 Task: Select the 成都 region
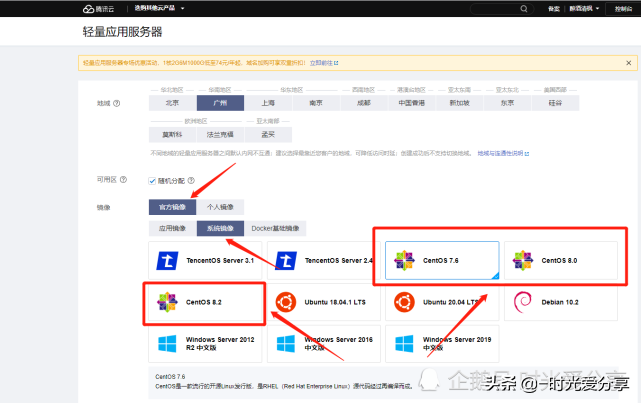tap(364, 103)
